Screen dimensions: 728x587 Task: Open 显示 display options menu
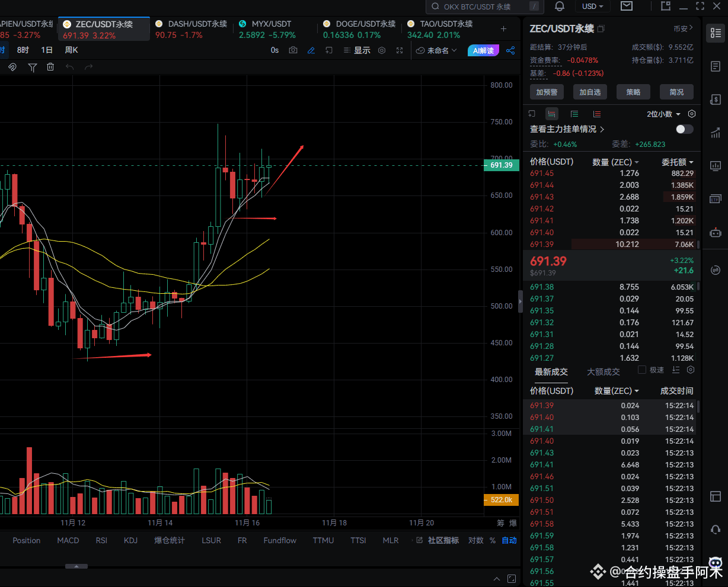(x=357, y=50)
